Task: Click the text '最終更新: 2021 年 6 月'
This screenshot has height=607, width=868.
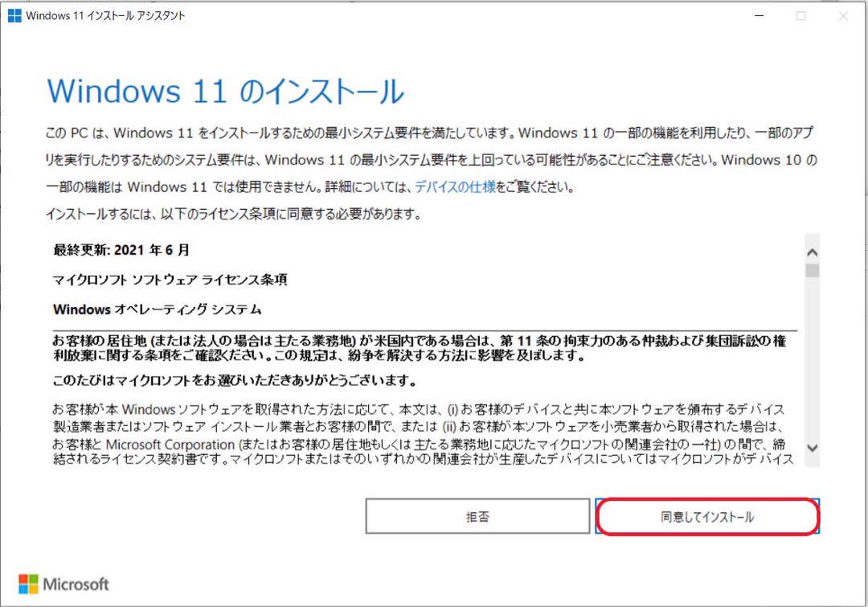Action: coord(121,250)
